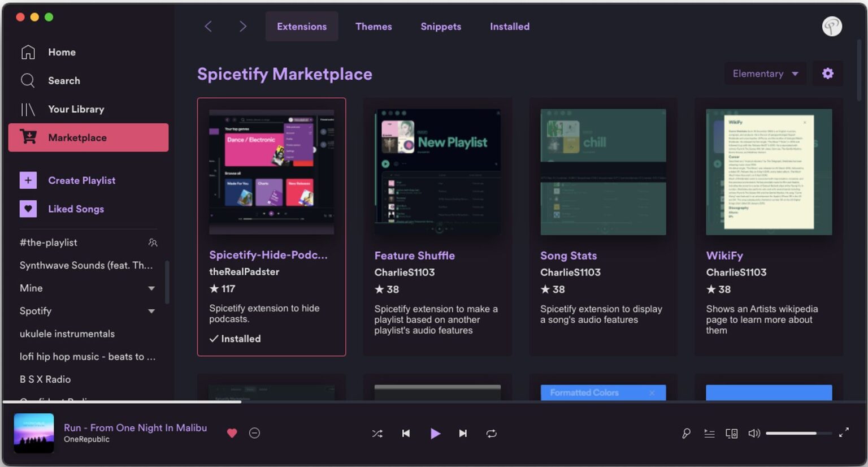Open the play queue icon
The width and height of the screenshot is (868, 467).
tap(709, 433)
